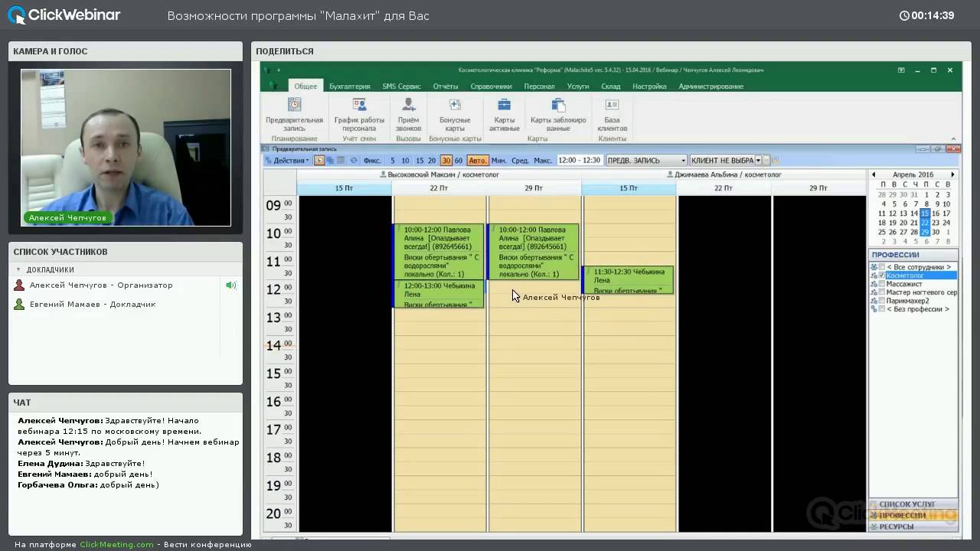Select 22 Пт column under Джимаева Альбина
980x551 pixels.
pyautogui.click(x=724, y=188)
